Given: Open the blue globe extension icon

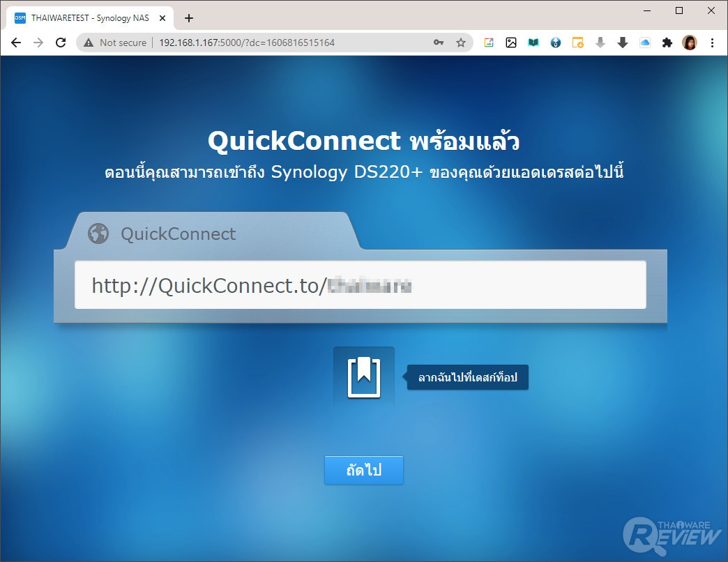Looking at the screenshot, I should coord(555,43).
